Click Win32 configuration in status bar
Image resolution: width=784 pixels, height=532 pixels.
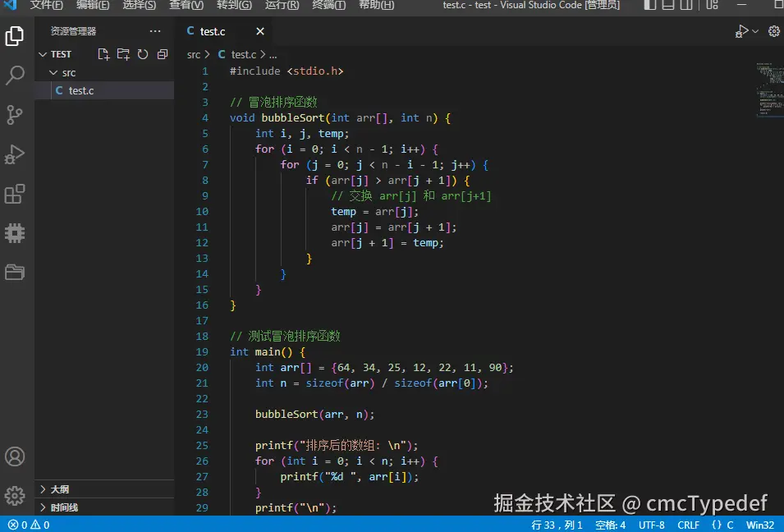[x=760, y=525]
